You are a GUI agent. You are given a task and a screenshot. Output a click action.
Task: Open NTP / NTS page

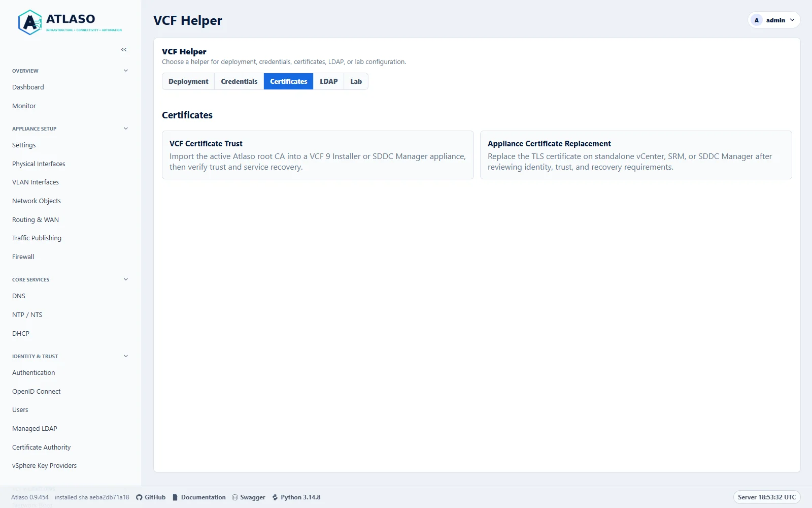[x=27, y=315]
